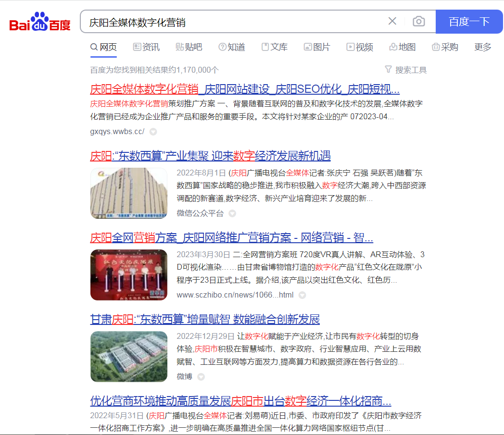504x435 pixels.
Task: Clear the search box with X icon
Action: tap(392, 21)
